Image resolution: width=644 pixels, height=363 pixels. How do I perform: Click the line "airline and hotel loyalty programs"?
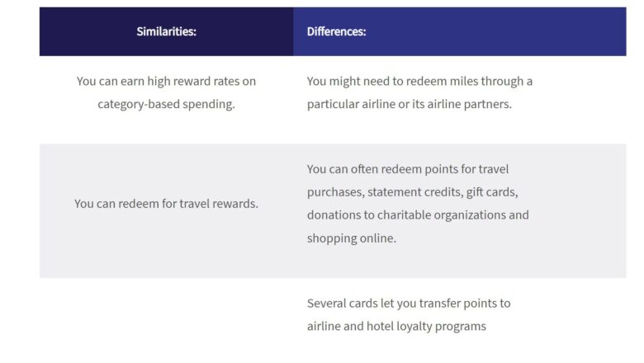[396, 326]
